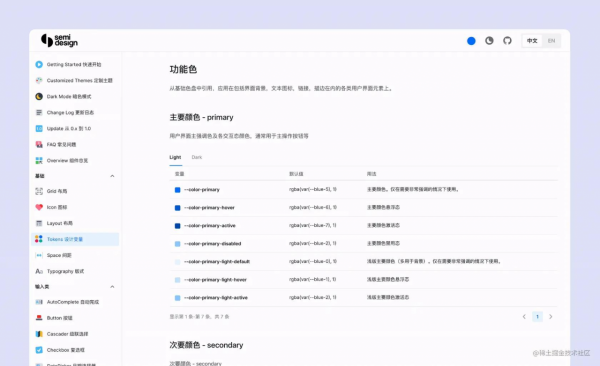
Task: Open FAQ sidebar item
Action: [75, 144]
